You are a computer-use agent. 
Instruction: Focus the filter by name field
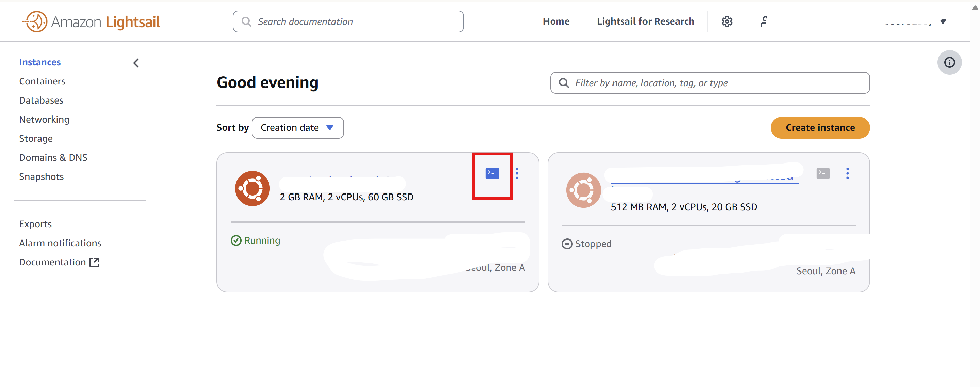[x=709, y=83]
